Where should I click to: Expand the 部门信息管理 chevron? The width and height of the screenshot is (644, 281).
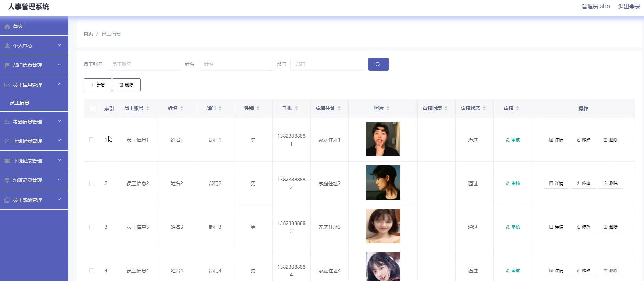coord(59,65)
